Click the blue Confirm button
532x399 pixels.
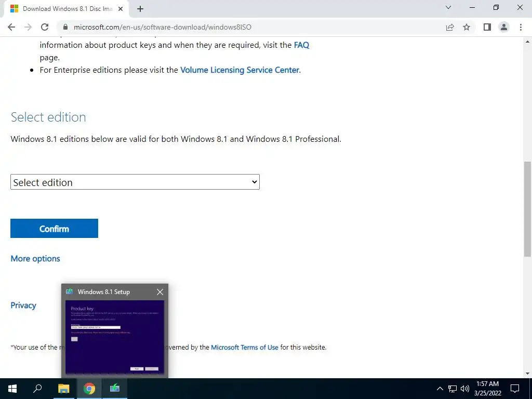point(54,229)
